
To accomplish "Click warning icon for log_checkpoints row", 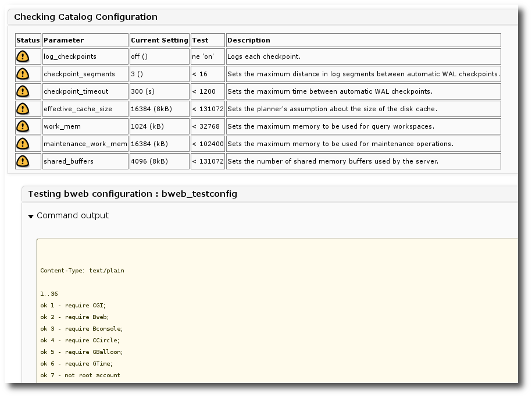I will pos(23,56).
